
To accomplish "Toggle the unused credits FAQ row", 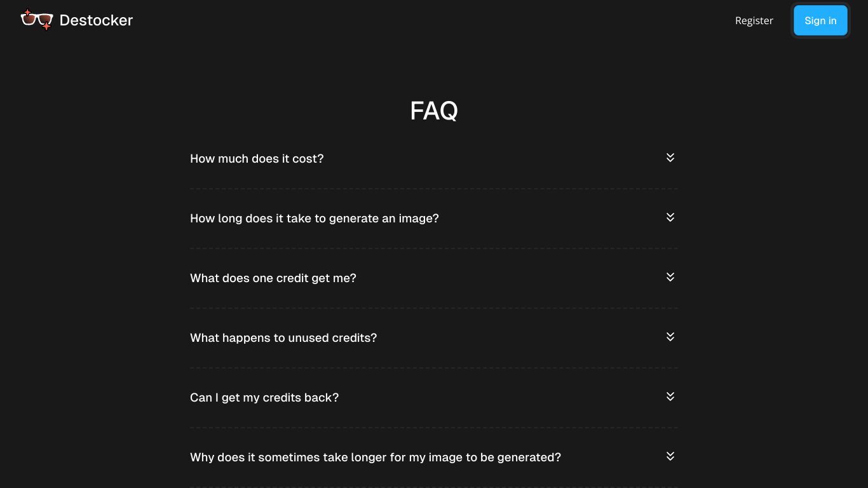I will (x=434, y=338).
